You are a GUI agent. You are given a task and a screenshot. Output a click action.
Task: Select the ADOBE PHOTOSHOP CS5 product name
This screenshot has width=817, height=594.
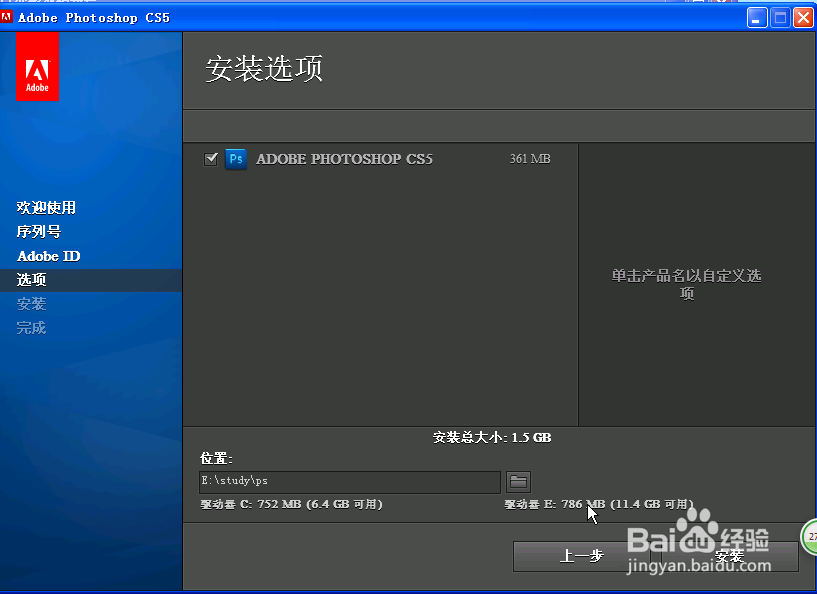[x=344, y=159]
